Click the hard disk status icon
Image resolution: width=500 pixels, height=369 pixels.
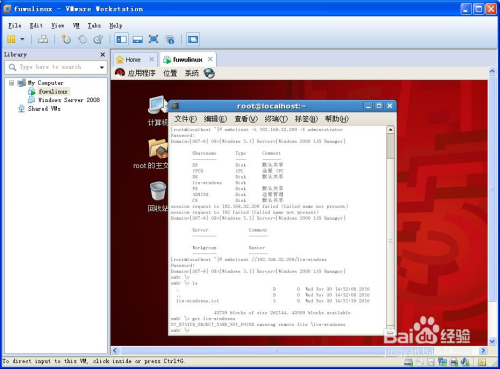pyautogui.click(x=408, y=362)
